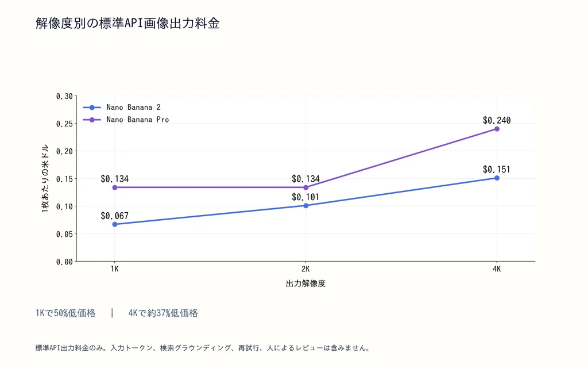Viewport: 588px width, 368px height.
Task: Click the $0.151 data label
Action: point(497,170)
